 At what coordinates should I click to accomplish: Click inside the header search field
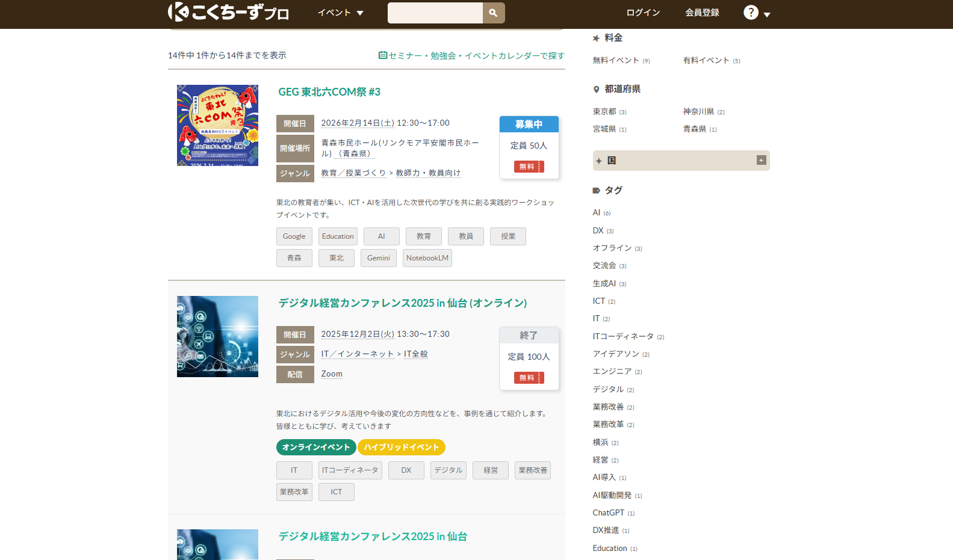pos(435,13)
